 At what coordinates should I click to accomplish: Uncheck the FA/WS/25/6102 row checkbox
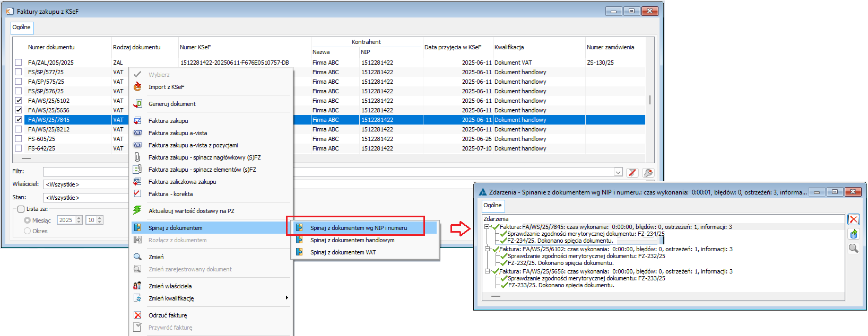(x=19, y=101)
